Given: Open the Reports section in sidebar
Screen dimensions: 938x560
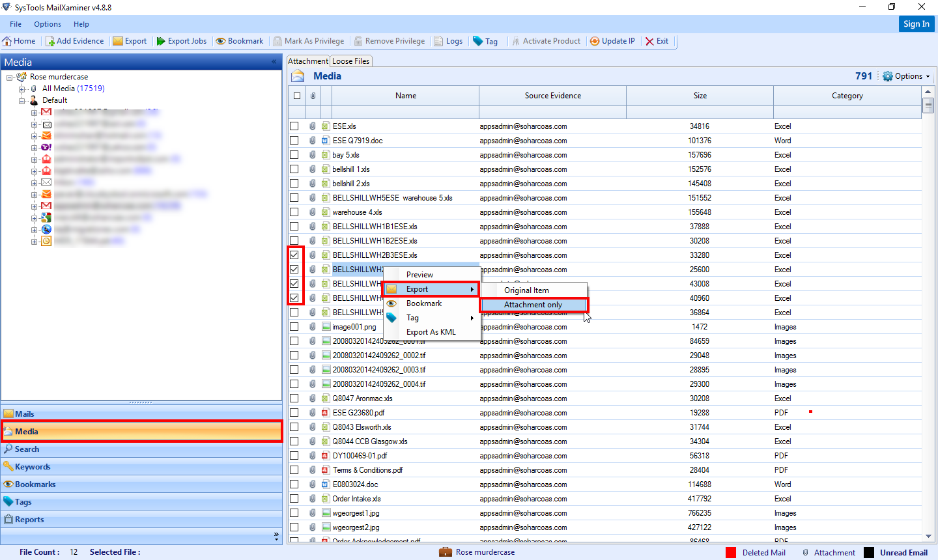Looking at the screenshot, I should point(141,520).
